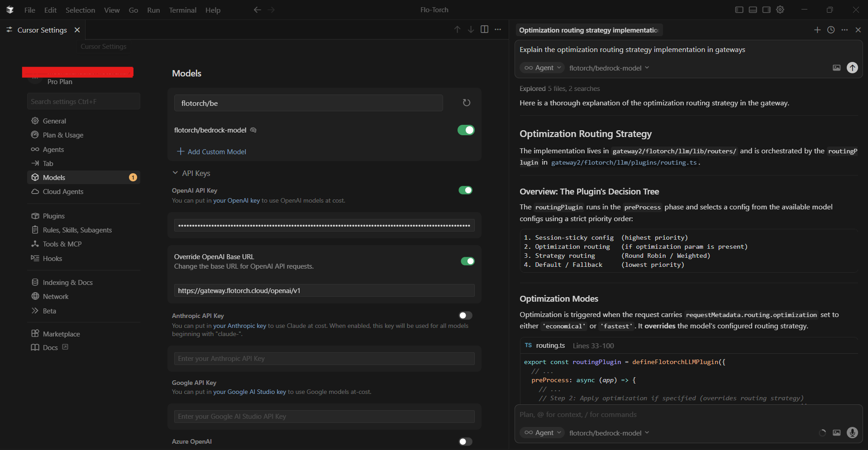This screenshot has width=868, height=450.
Task: Click Add Custom Model
Action: 211,152
